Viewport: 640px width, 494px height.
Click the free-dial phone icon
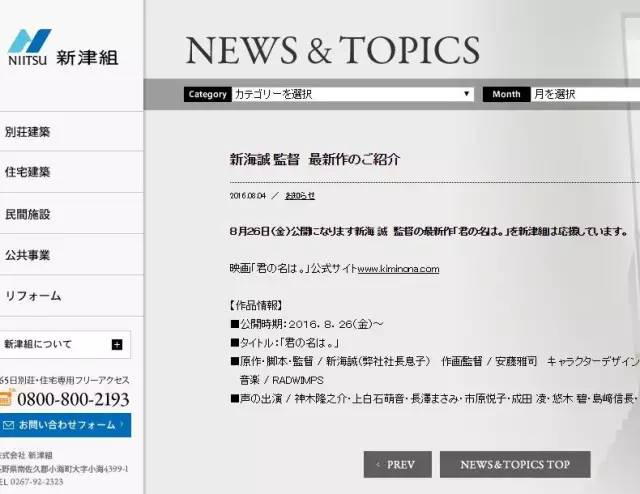pos(6,398)
